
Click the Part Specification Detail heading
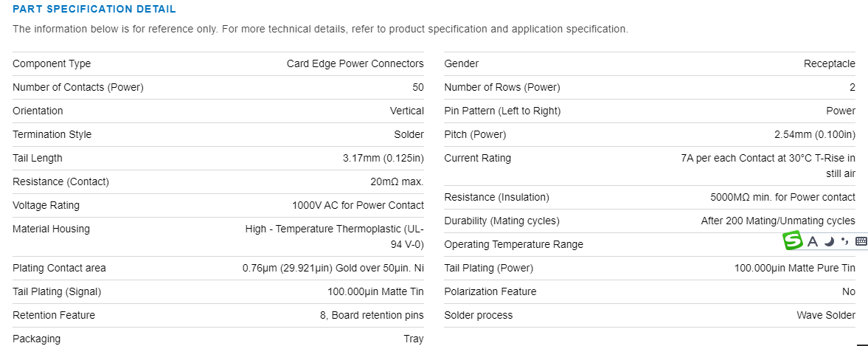pyautogui.click(x=94, y=10)
